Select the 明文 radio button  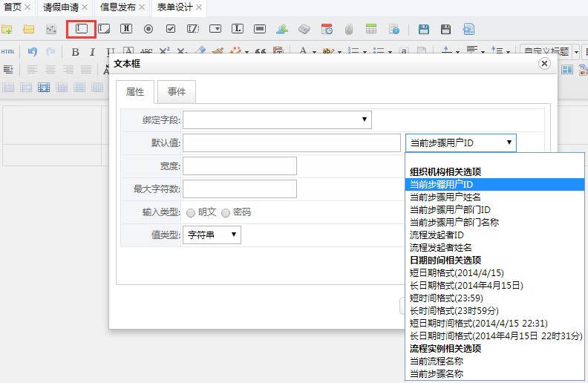coord(191,213)
